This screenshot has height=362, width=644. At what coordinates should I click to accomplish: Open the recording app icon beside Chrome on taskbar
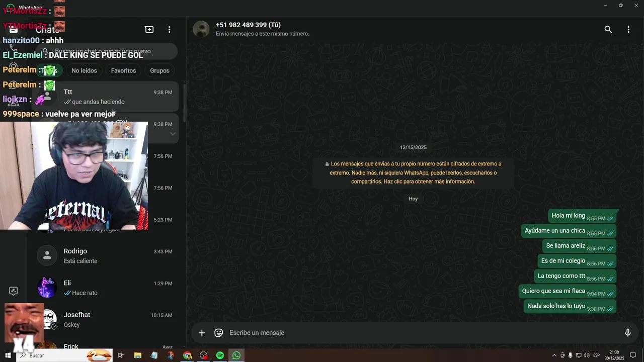203,355
